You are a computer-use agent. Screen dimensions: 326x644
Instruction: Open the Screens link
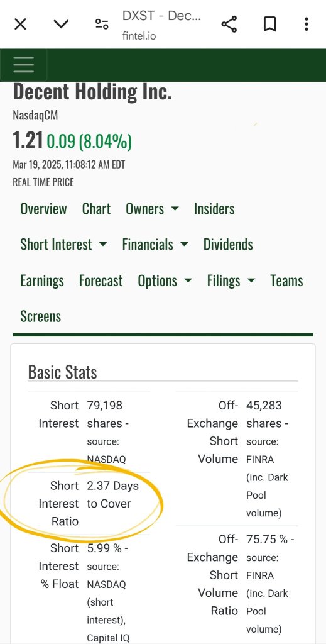(x=41, y=316)
